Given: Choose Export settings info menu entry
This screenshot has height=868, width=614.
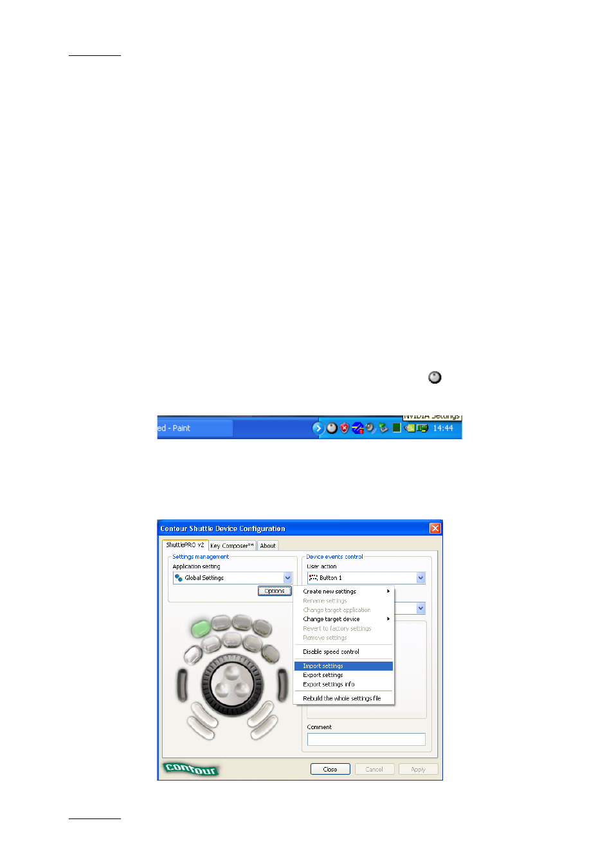Looking at the screenshot, I should pos(343,684).
